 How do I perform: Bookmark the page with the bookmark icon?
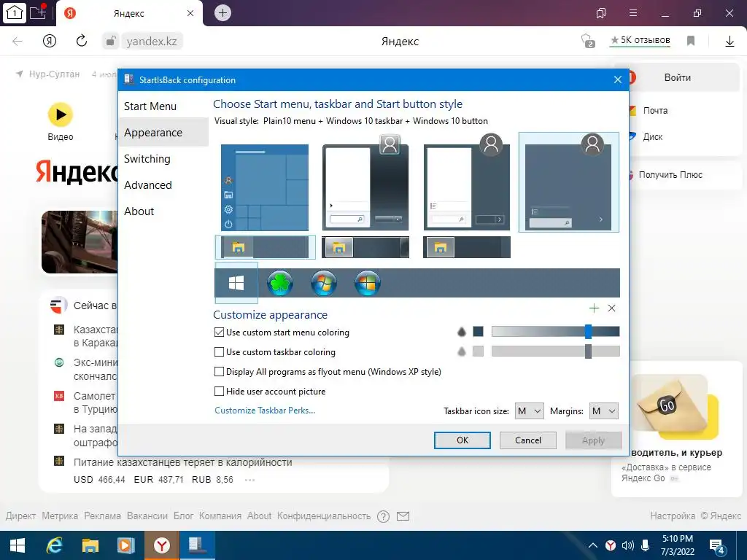(x=691, y=41)
